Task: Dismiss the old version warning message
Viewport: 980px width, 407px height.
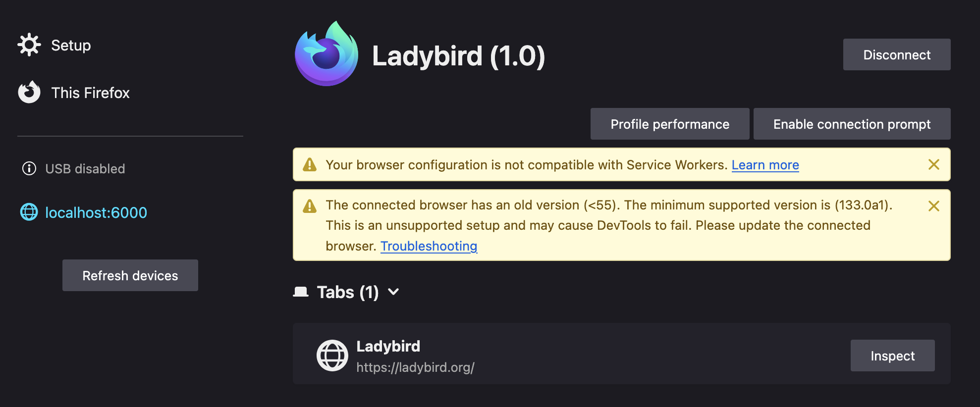Action: coord(934,206)
